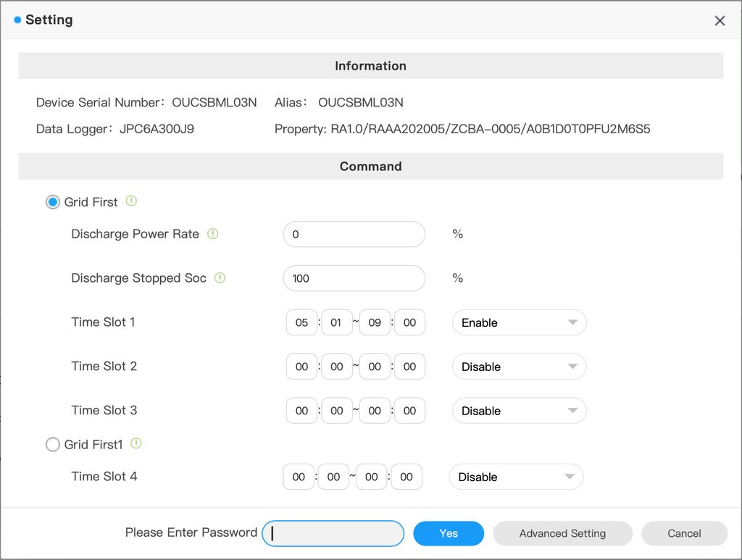Expand Time Slot 4 status dropdown
742x560 pixels.
pos(516,477)
